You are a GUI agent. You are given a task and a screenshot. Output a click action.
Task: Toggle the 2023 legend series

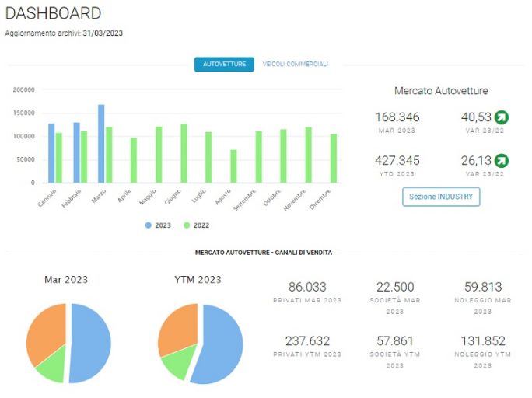pyautogui.click(x=158, y=225)
